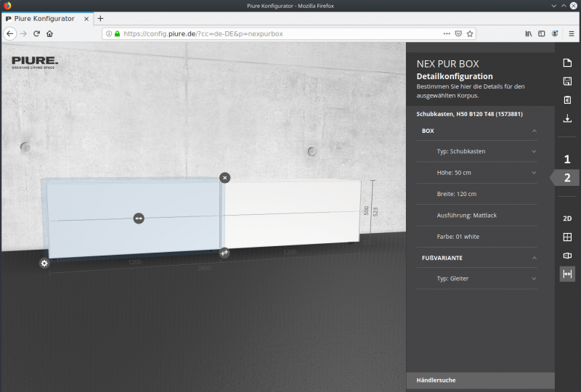Click the Pocket save icon

tap(458, 33)
